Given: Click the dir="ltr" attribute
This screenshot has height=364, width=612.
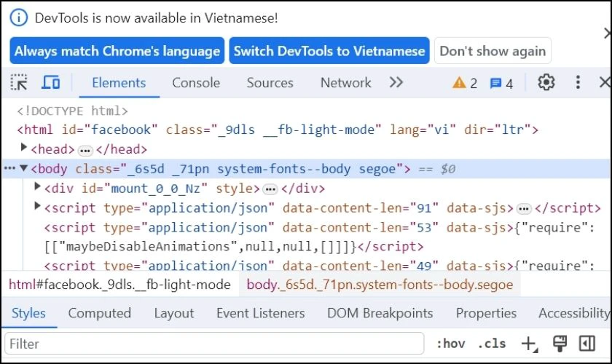Looking at the screenshot, I should pyautogui.click(x=497, y=130).
